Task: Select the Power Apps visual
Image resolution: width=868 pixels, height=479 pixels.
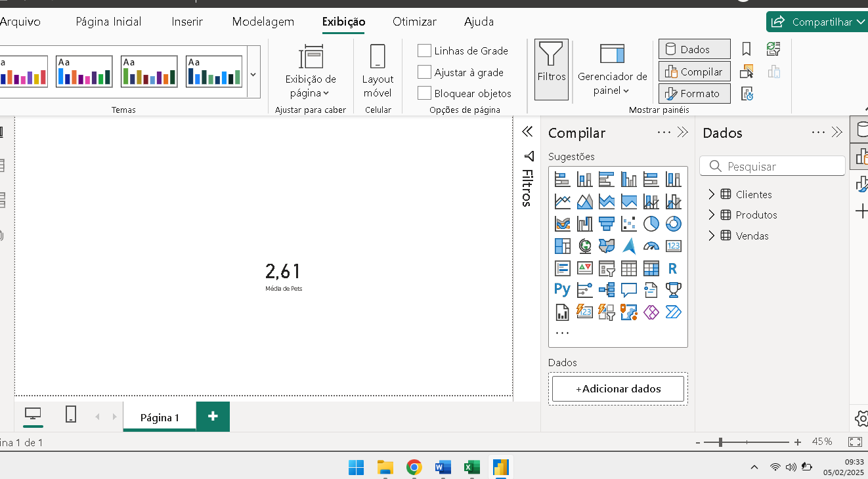Action: coord(651,312)
